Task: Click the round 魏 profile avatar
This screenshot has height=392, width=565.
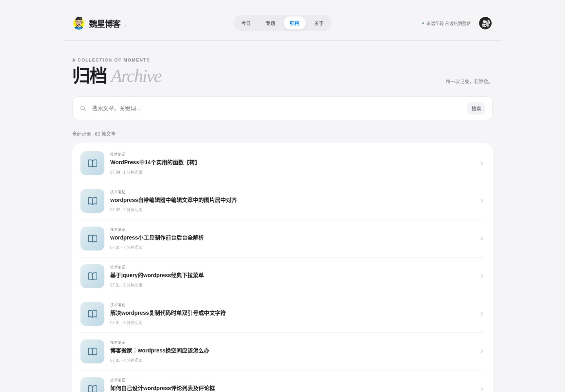Action: point(485,23)
